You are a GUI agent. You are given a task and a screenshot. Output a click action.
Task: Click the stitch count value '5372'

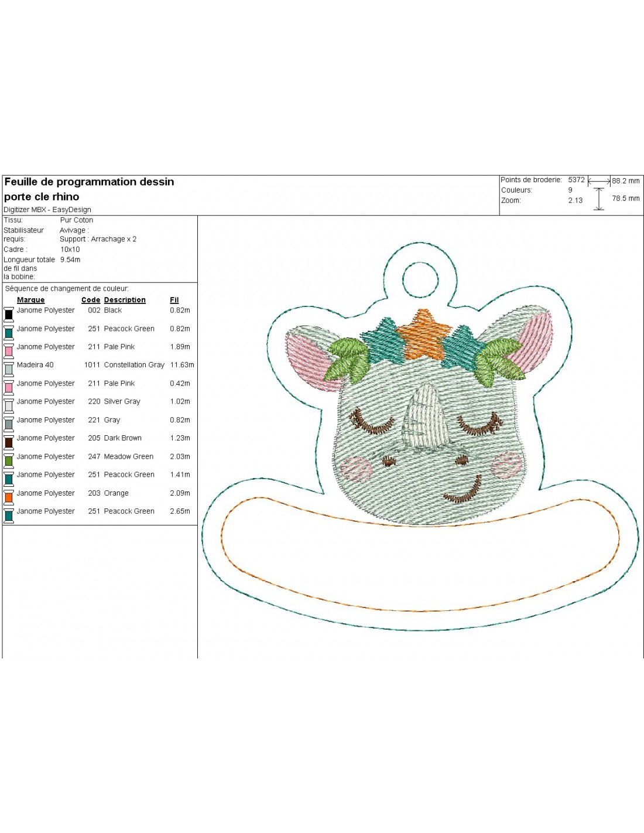click(576, 180)
